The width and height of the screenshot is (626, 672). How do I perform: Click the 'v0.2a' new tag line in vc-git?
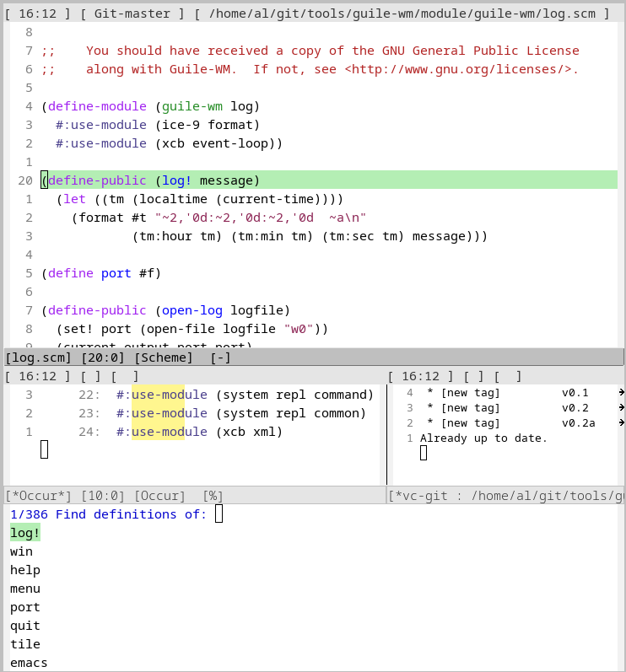pyautogui.click(x=511, y=423)
